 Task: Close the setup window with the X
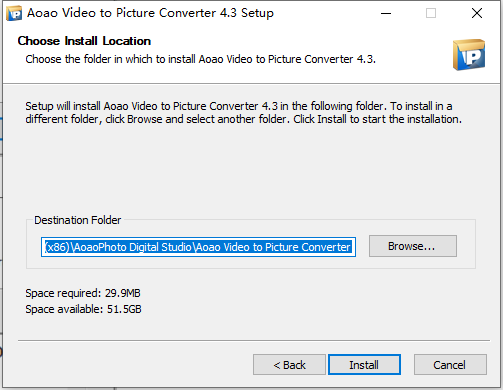(x=477, y=13)
